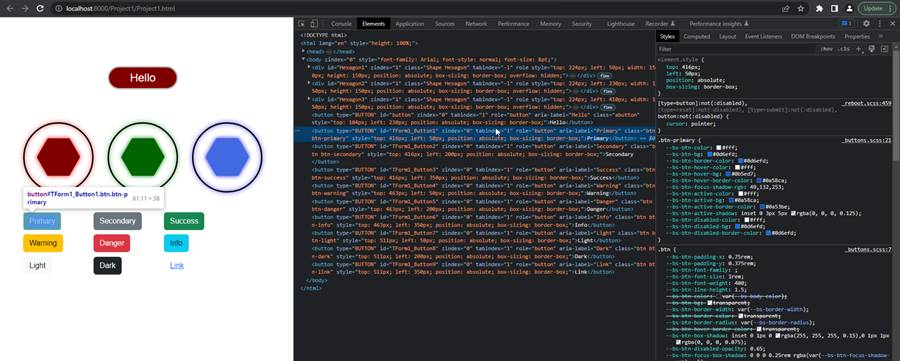Toggle the flex badge on Hexagon1 div
This screenshot has width=900, height=361.
tap(604, 75)
